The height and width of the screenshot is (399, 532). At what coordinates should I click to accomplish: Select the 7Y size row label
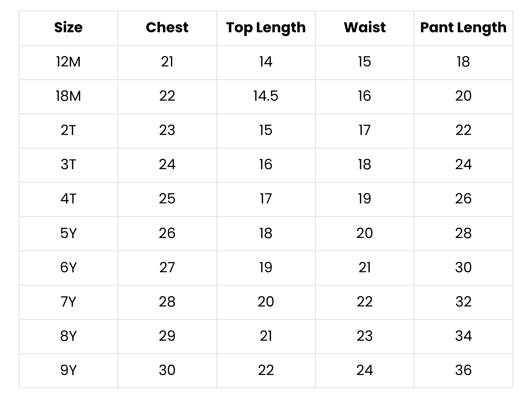pos(68,302)
